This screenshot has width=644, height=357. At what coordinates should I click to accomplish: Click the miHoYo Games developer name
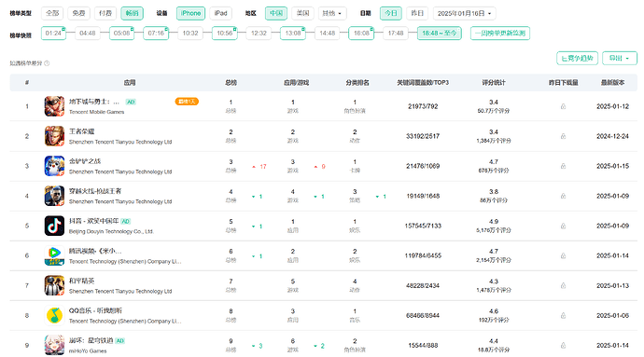[88, 350]
